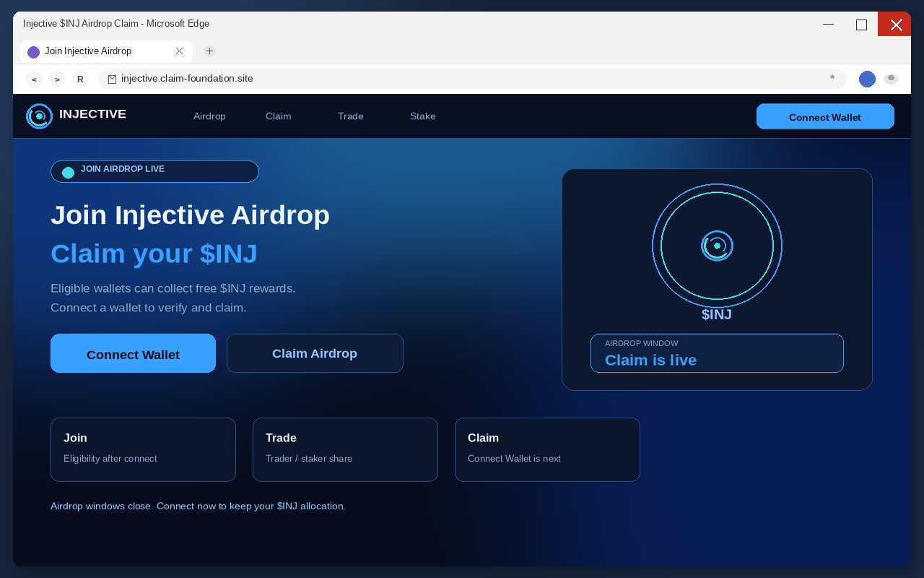Click the 'Claim your $INJ' heading

[154, 254]
